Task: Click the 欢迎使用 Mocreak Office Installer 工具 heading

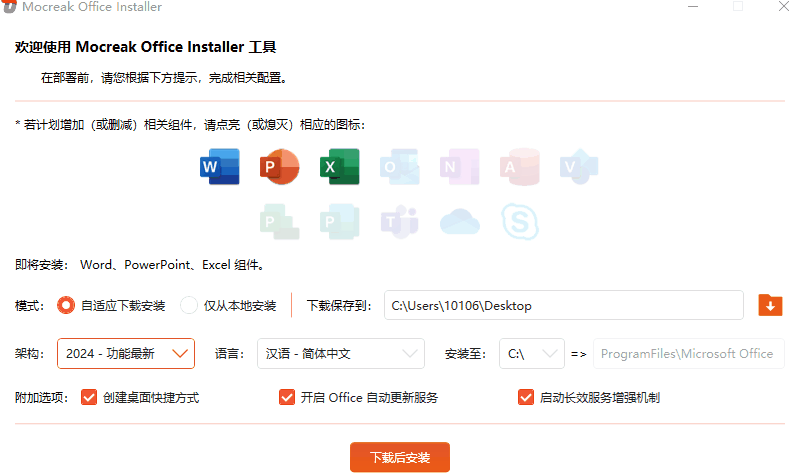Action: pos(145,47)
